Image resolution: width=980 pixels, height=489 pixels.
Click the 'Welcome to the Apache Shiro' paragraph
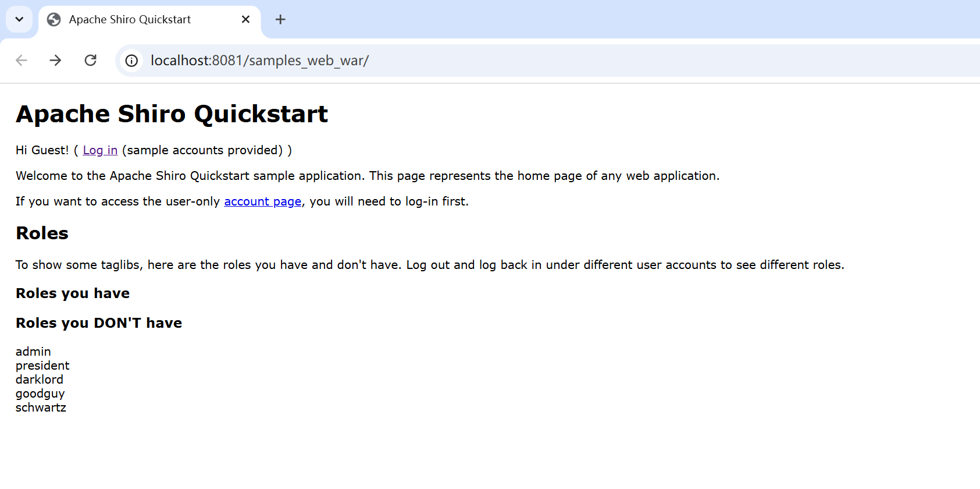pos(368,176)
